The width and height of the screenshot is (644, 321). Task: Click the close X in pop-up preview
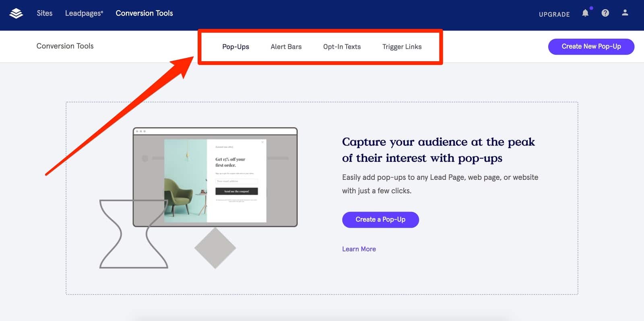tap(262, 142)
